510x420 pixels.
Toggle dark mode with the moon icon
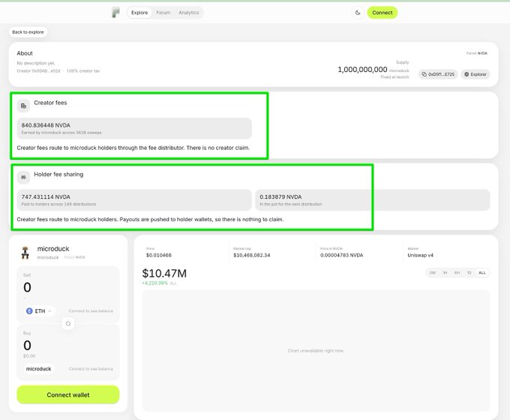click(358, 13)
